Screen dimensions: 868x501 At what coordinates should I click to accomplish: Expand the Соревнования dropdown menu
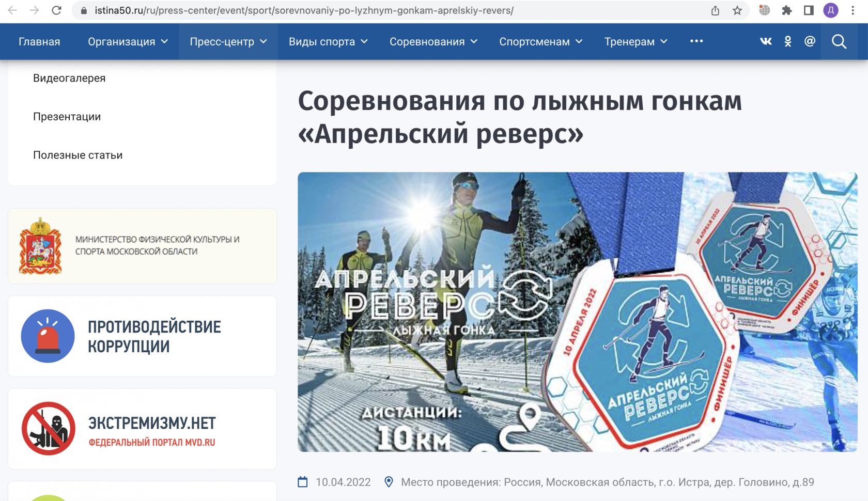[433, 41]
